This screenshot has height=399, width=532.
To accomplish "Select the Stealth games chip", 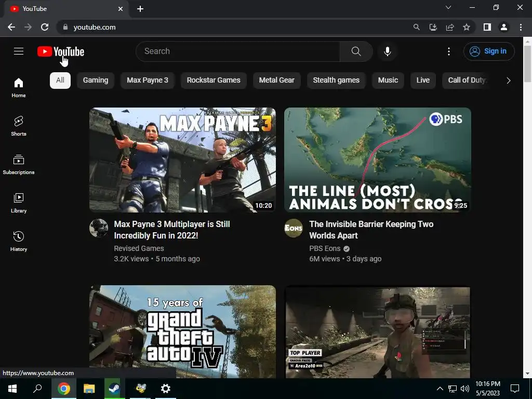I will point(336,81).
